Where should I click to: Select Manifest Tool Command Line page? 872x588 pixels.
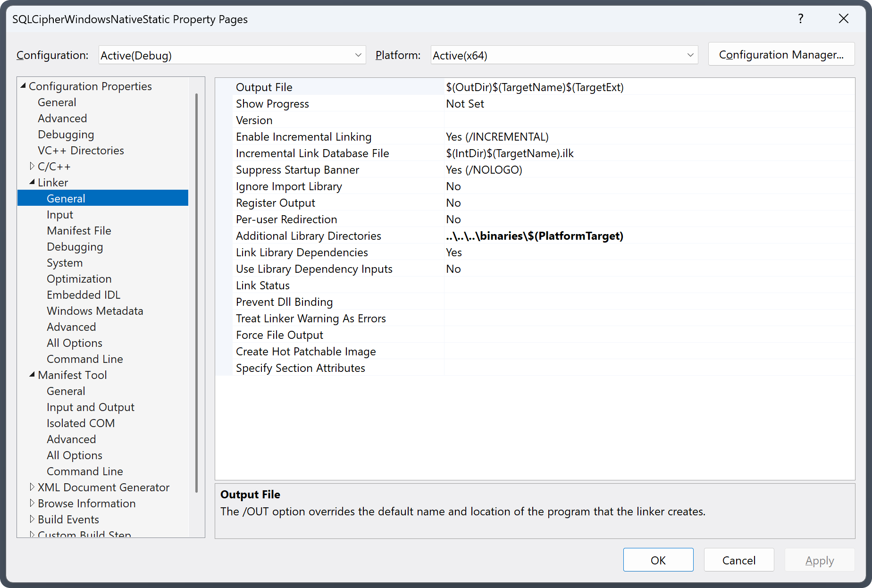(84, 471)
